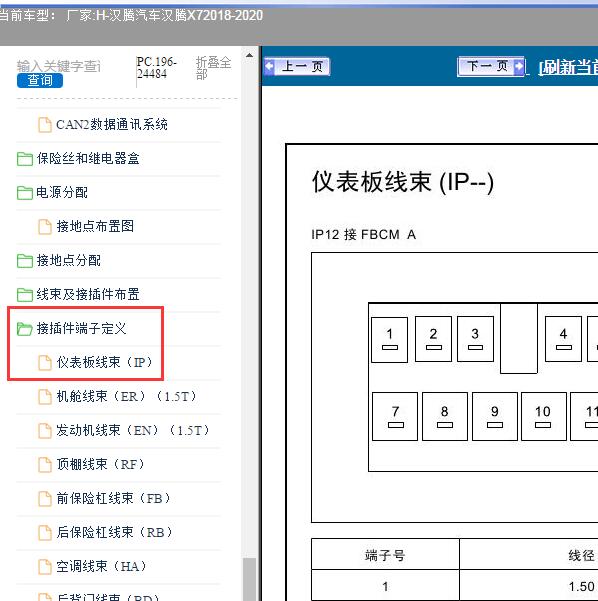Click the 端子号 table header
The image size is (598, 601).
pos(385,555)
